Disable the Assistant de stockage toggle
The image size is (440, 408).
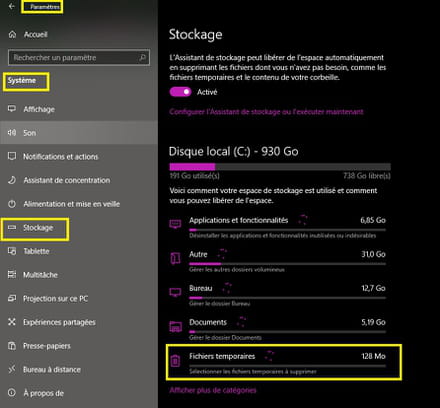click(180, 92)
